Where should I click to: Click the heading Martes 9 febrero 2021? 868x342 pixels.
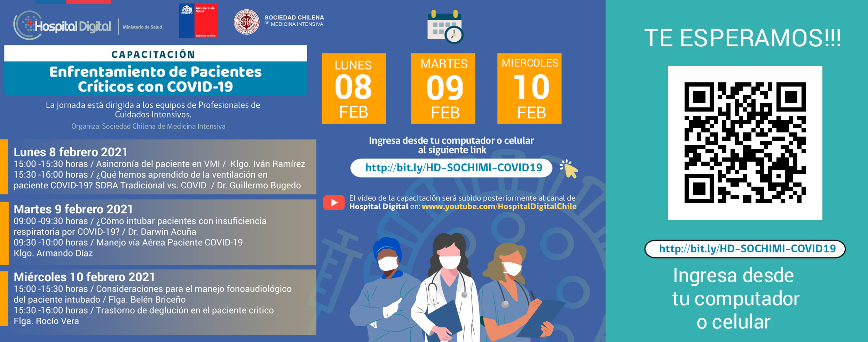pos(73,209)
